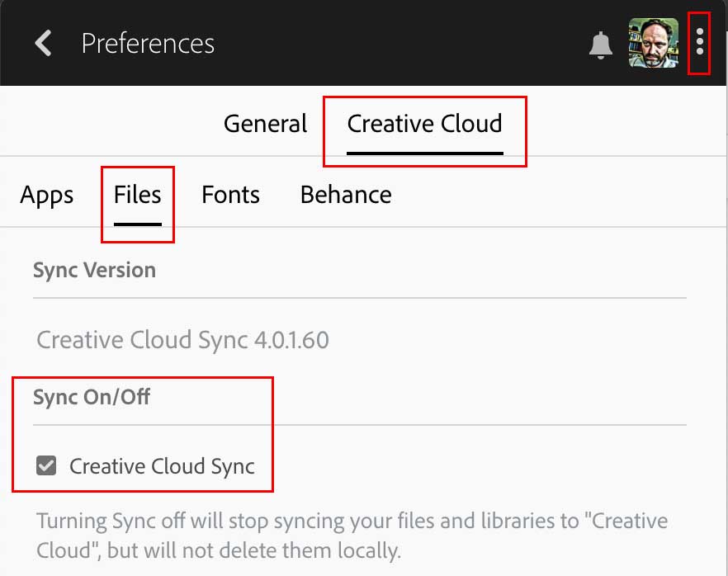Click the Creative Cloud Sync 4.0.1.60 version text

(183, 340)
